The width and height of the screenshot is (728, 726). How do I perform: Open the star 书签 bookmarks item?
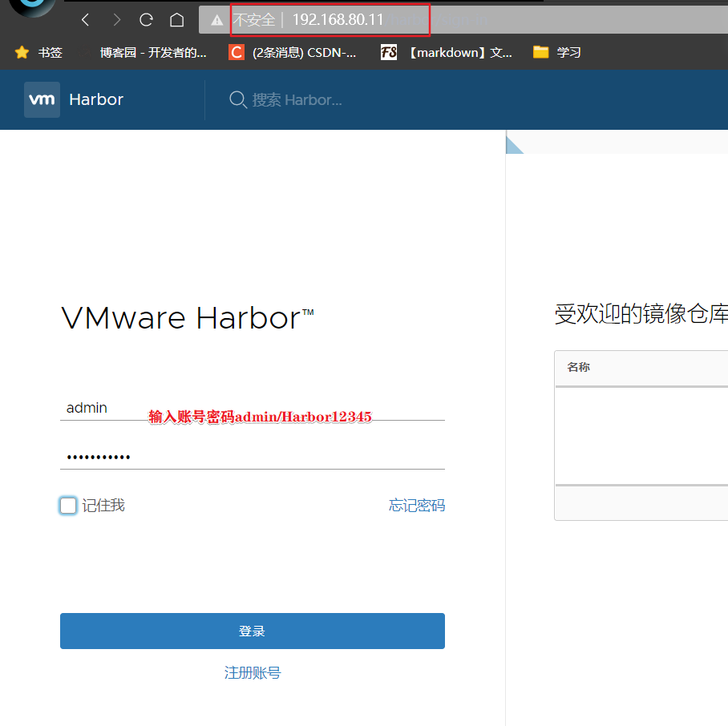click(38, 52)
